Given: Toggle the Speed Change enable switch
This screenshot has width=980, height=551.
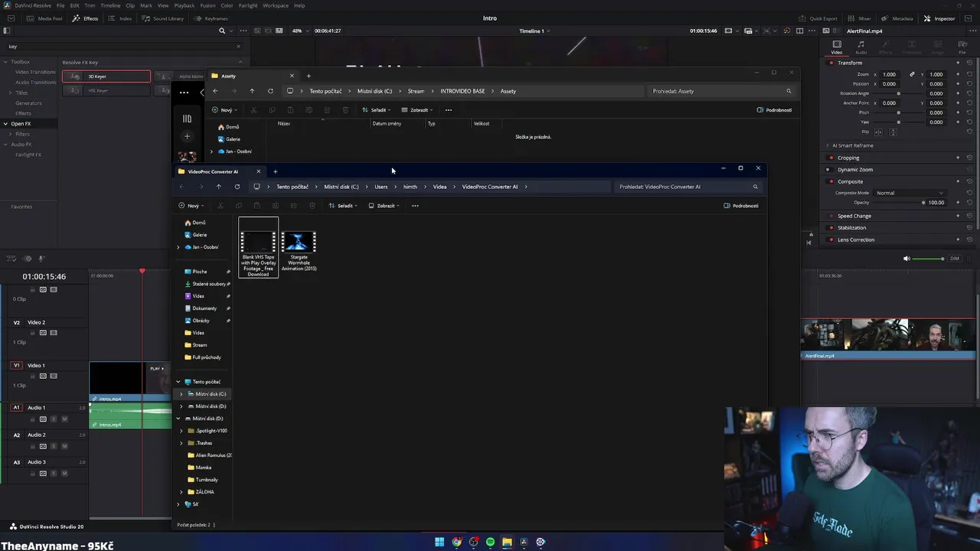Looking at the screenshot, I should pos(831,216).
